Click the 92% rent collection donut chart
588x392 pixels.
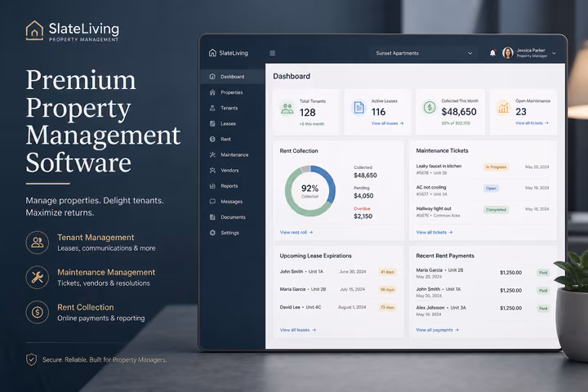(x=310, y=191)
